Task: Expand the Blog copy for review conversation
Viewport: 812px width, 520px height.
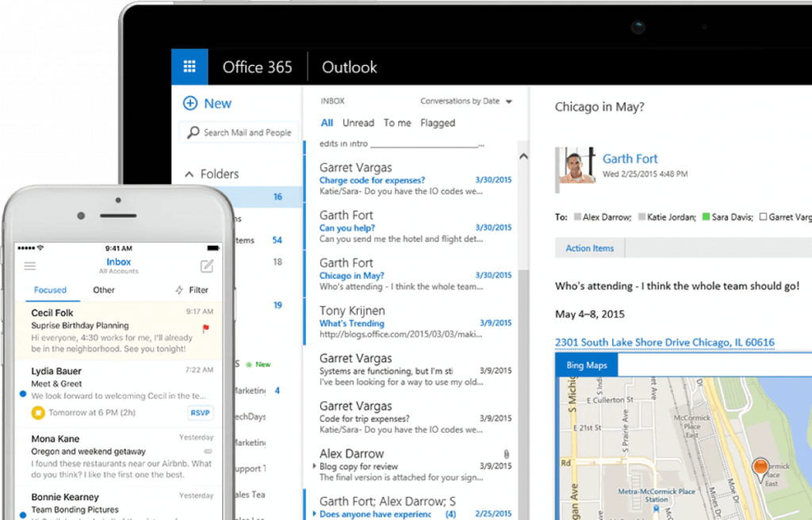Action: 314,466
